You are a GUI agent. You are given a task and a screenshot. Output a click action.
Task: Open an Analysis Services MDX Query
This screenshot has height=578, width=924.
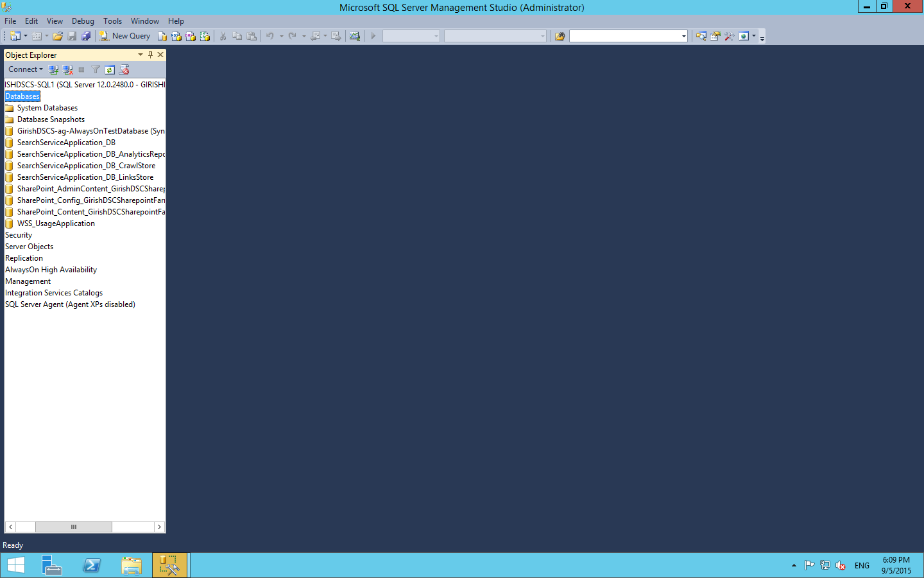pos(176,36)
